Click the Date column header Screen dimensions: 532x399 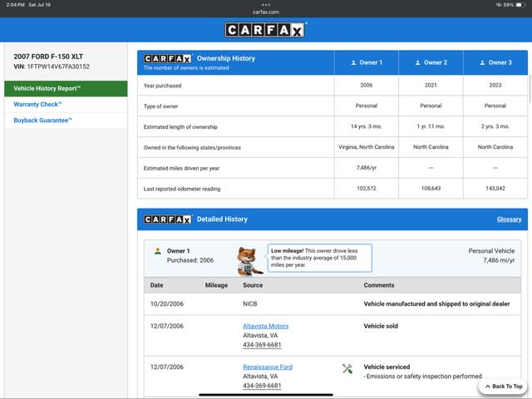pyautogui.click(x=156, y=285)
